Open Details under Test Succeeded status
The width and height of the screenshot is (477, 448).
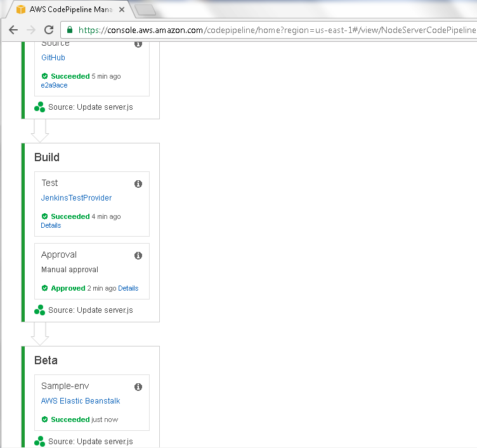coord(51,225)
